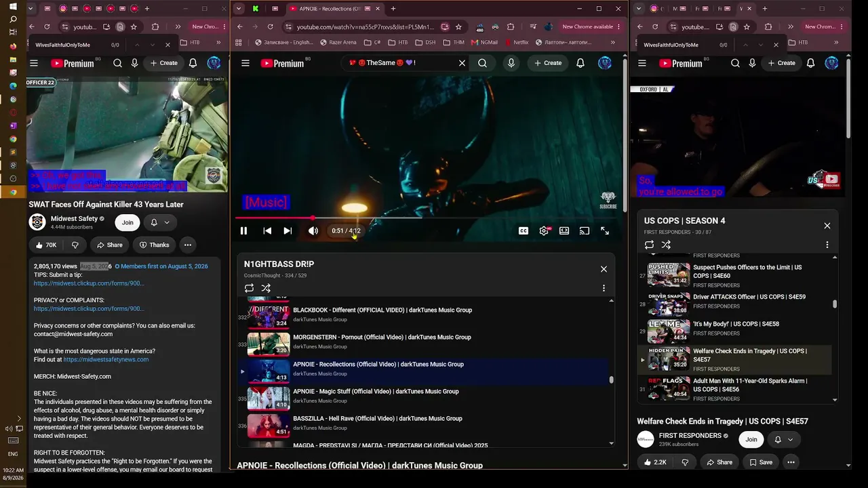Open the guide menu in left YouTube window
868x488 pixels.
(34, 63)
